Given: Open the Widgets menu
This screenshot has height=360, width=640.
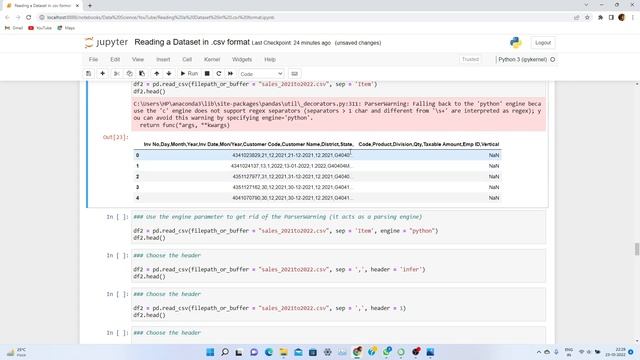Looking at the screenshot, I should [x=242, y=60].
